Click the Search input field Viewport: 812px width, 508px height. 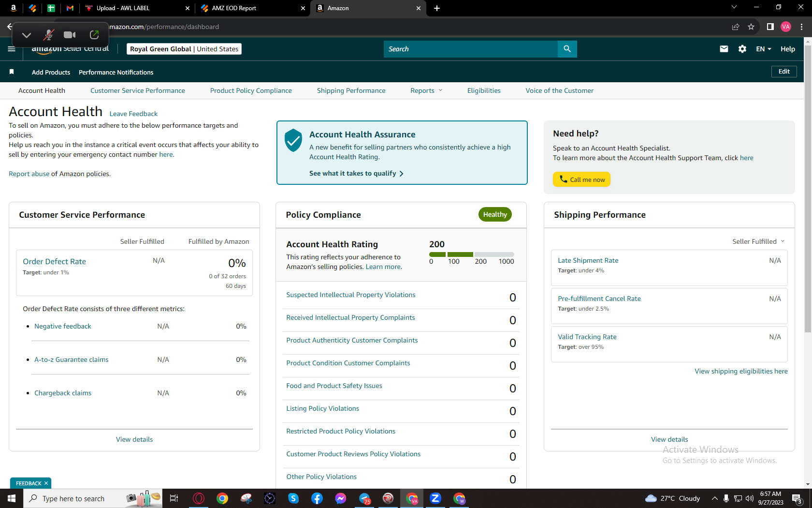pos(471,49)
